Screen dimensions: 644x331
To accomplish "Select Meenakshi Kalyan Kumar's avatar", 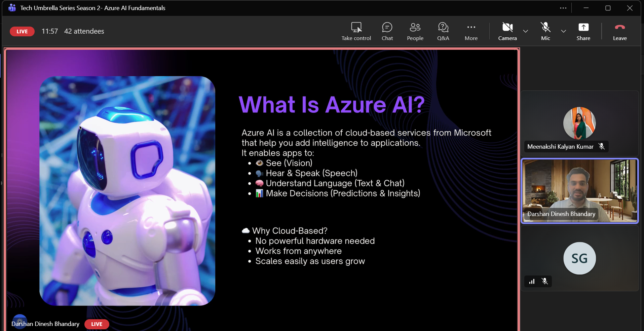I will 579,123.
